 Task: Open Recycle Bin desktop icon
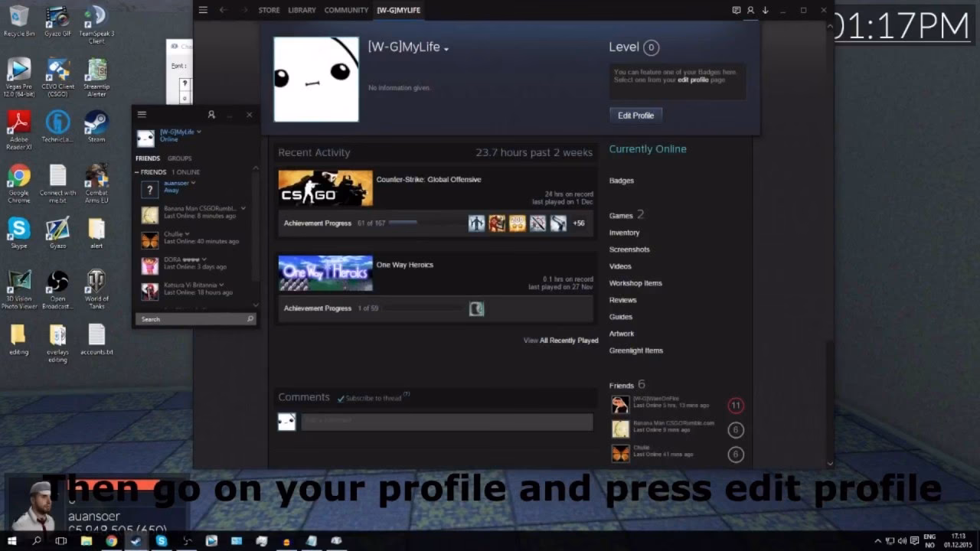[19, 21]
